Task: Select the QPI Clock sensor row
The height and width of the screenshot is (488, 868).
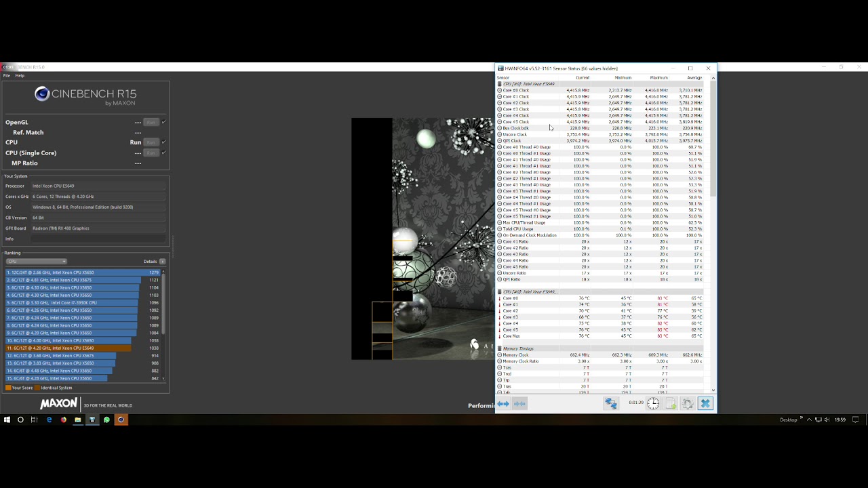Action: [600, 141]
